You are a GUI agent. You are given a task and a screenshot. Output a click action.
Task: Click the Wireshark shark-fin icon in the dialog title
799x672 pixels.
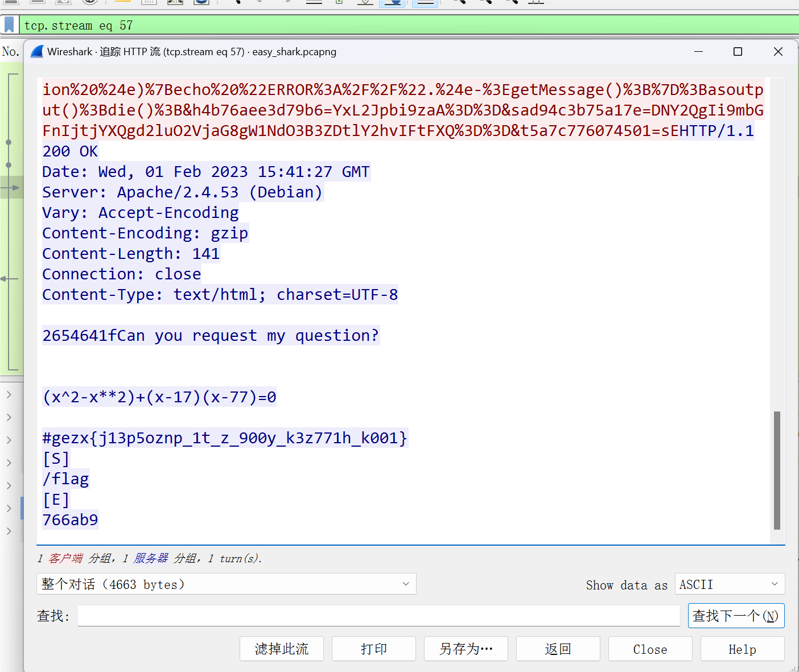pos(38,52)
